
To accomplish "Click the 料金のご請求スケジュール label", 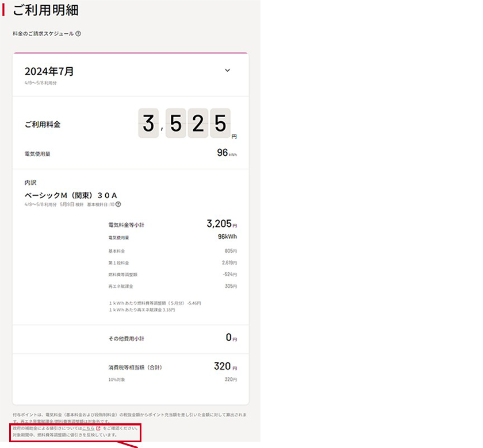I will (43, 33).
